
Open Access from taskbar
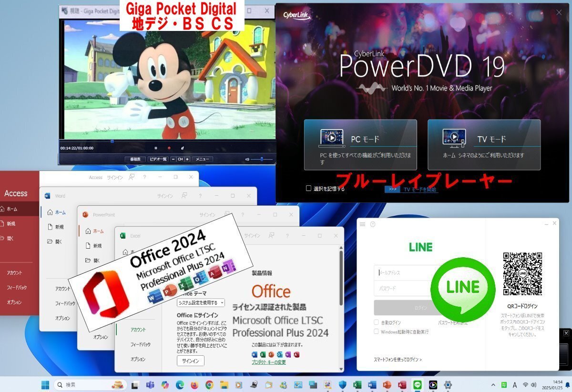coord(402,384)
